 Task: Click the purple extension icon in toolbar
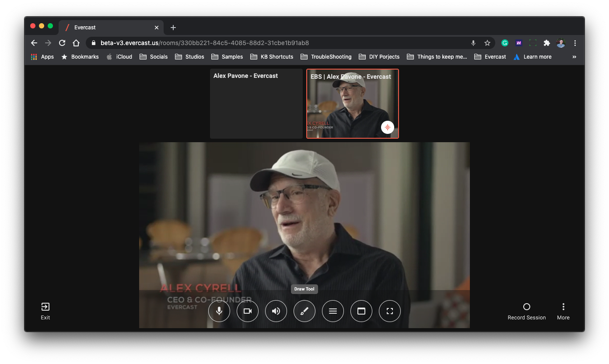[519, 43]
